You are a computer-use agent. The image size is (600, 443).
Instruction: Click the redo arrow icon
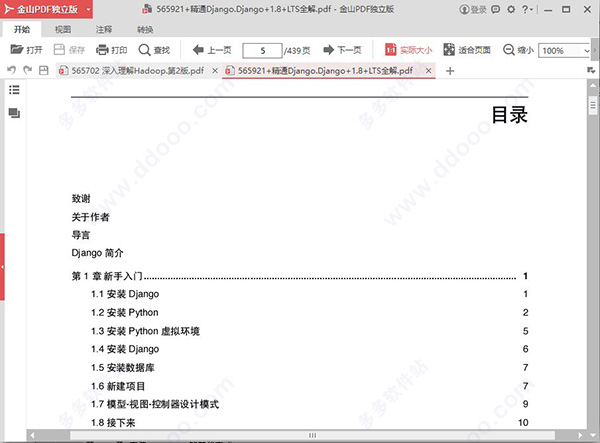click(28, 70)
